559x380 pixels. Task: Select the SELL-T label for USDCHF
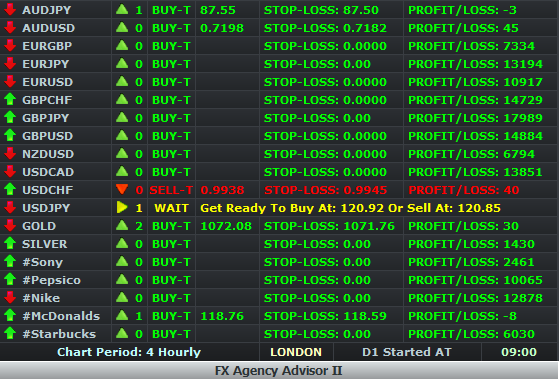171,190
